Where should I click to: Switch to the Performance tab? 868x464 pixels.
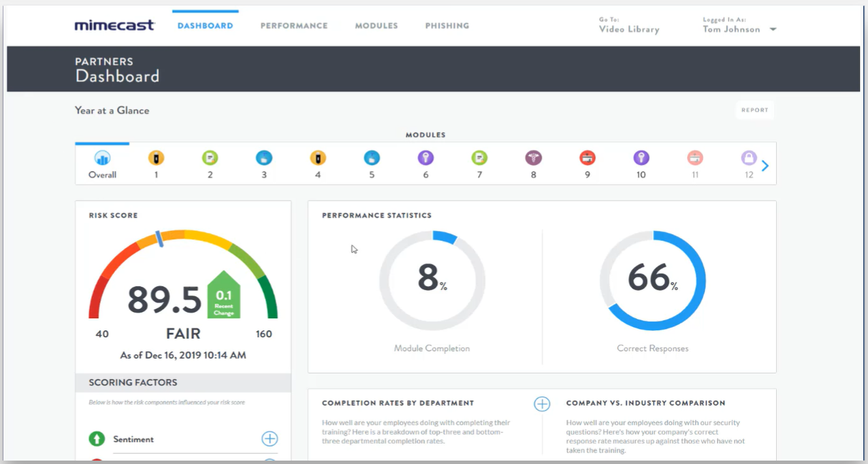[x=294, y=26]
